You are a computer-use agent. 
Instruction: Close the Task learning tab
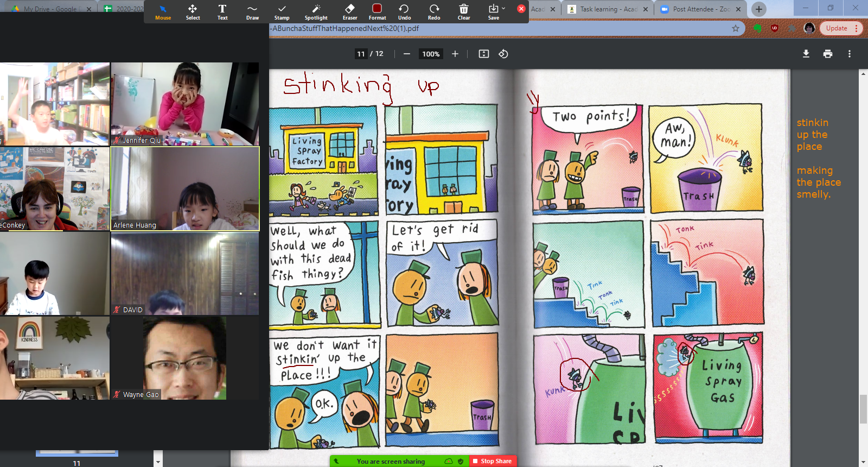[646, 9]
